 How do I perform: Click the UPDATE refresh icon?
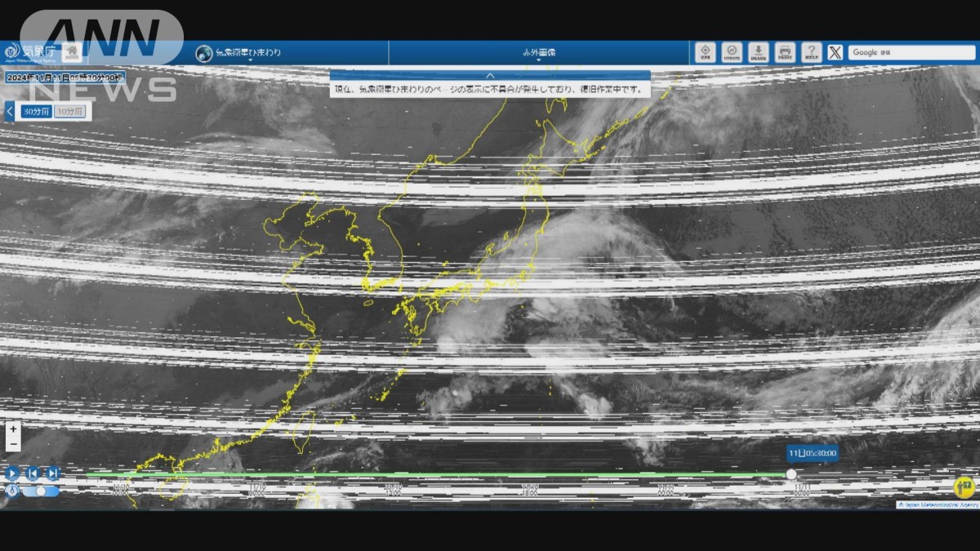point(731,52)
